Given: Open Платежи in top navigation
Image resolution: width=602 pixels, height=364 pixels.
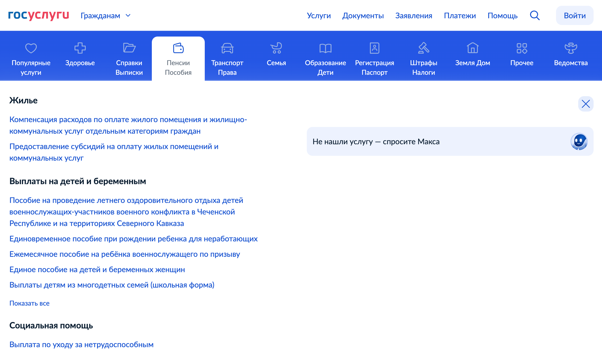Looking at the screenshot, I should tap(460, 16).
